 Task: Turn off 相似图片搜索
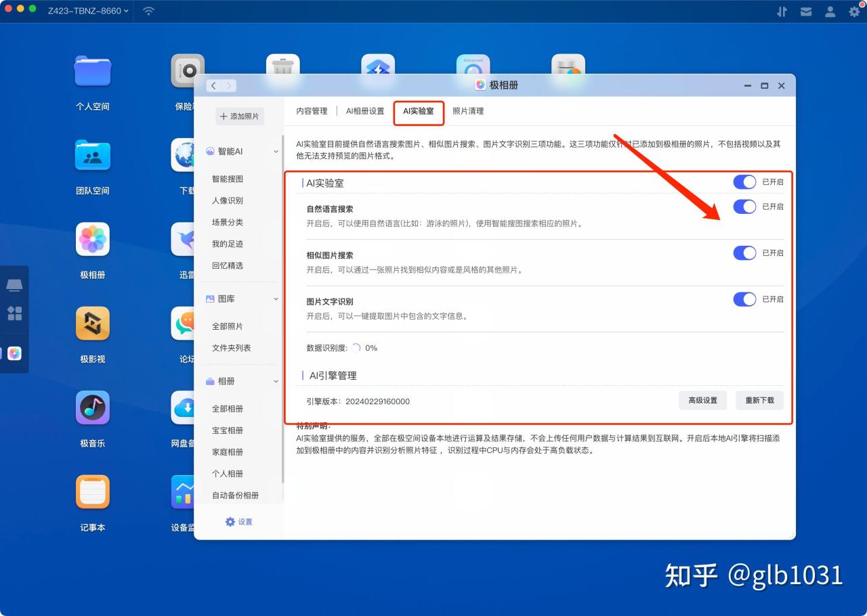tap(744, 252)
